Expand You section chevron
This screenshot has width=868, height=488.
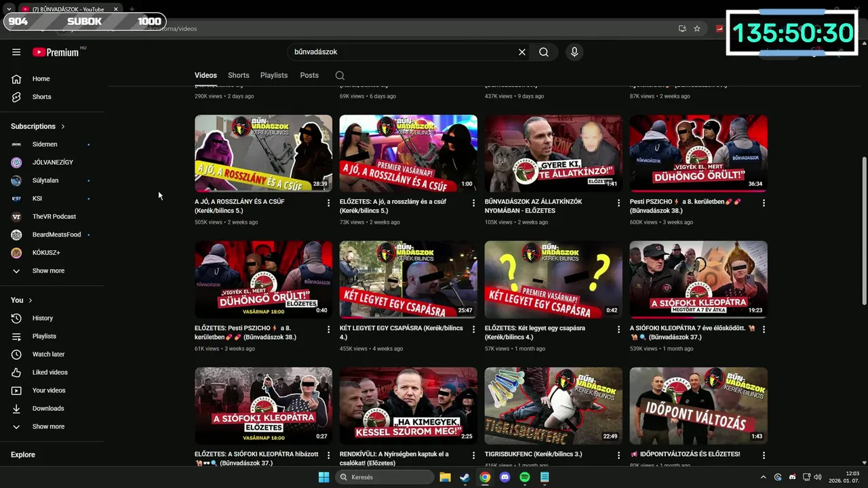(30, 300)
